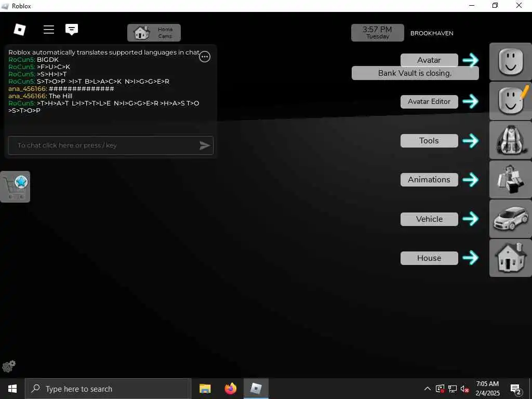The height and width of the screenshot is (399, 532).
Task: Click the Roblox taskbar icon
Action: [x=256, y=389]
